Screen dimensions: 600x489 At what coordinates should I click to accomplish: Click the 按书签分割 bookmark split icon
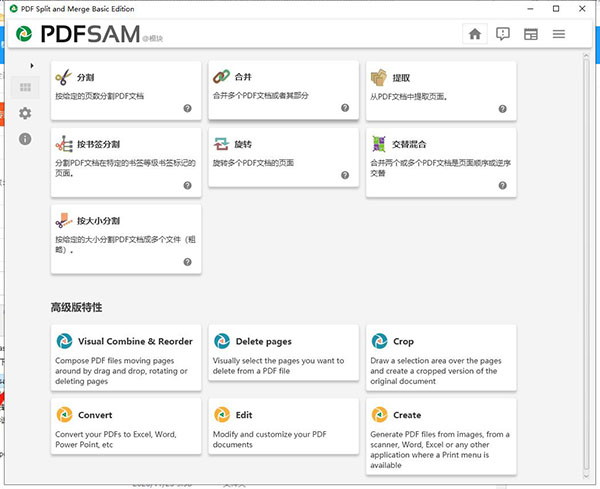64,144
